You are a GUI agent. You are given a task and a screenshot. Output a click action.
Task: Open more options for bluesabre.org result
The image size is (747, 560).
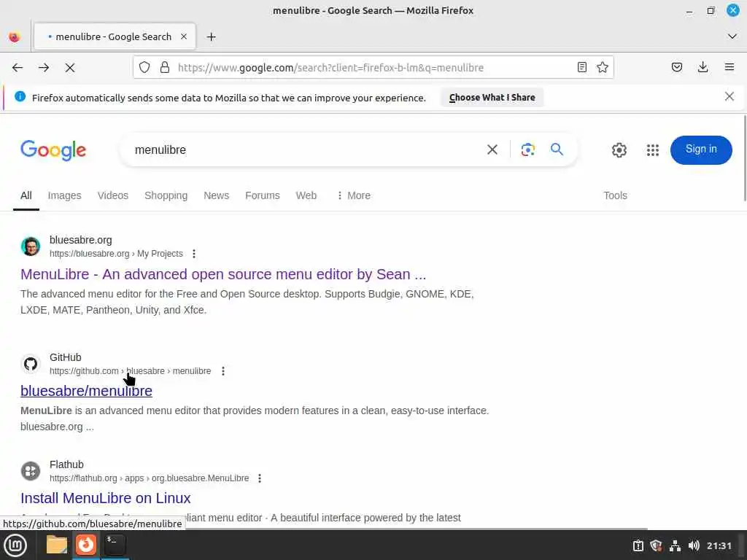194,254
